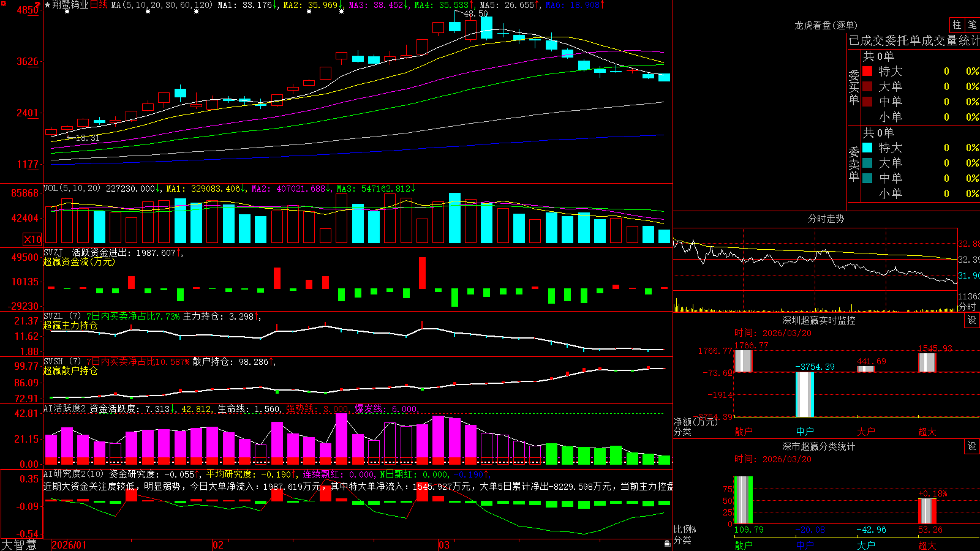This screenshot has height=551, width=980.
Task: Click the 18.31 low price annotation
Action: click(x=88, y=138)
